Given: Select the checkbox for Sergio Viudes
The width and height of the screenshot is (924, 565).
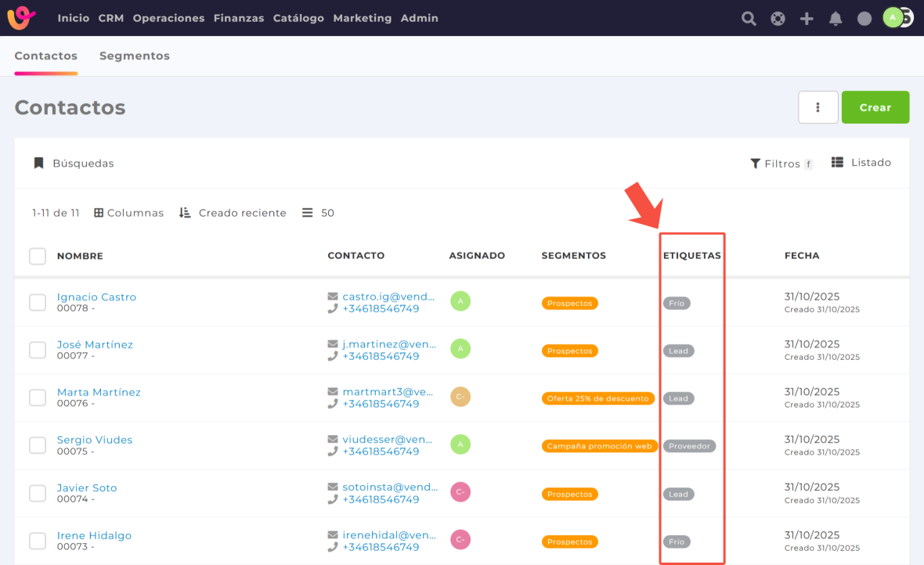Looking at the screenshot, I should [38, 445].
